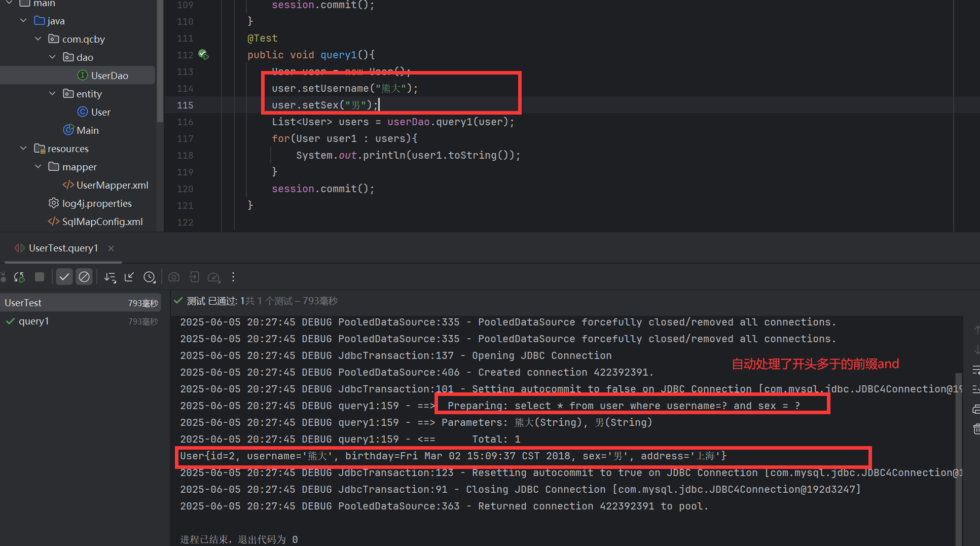Screen dimensions: 980x546
Task: Click the SqlMapConfig.xml file icon
Action: [x=54, y=222]
